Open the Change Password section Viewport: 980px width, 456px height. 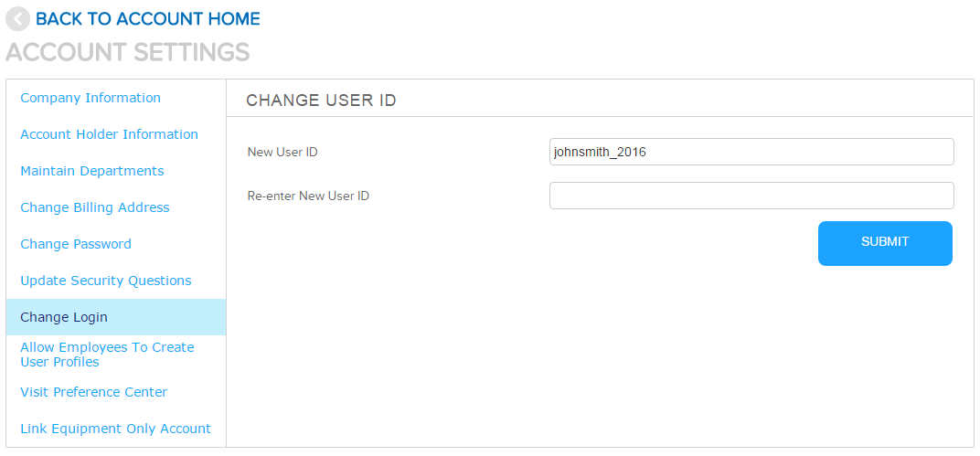[76, 244]
